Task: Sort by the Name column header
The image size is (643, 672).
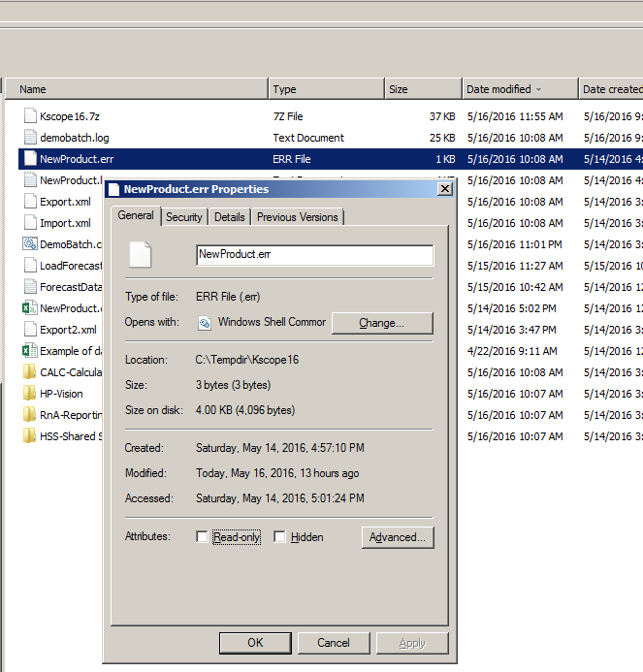Action: click(x=137, y=89)
